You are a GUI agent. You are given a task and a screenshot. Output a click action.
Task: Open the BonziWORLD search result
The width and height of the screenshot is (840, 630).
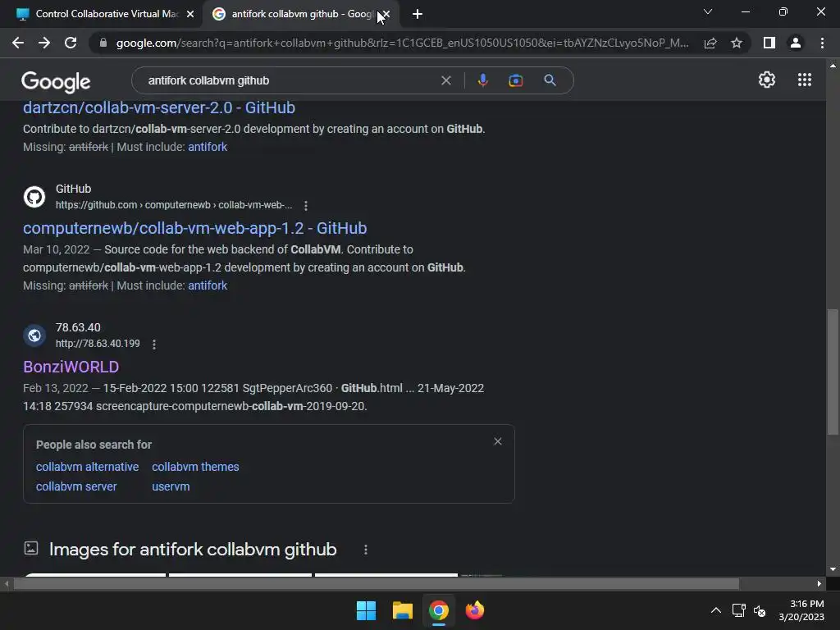[71, 367]
